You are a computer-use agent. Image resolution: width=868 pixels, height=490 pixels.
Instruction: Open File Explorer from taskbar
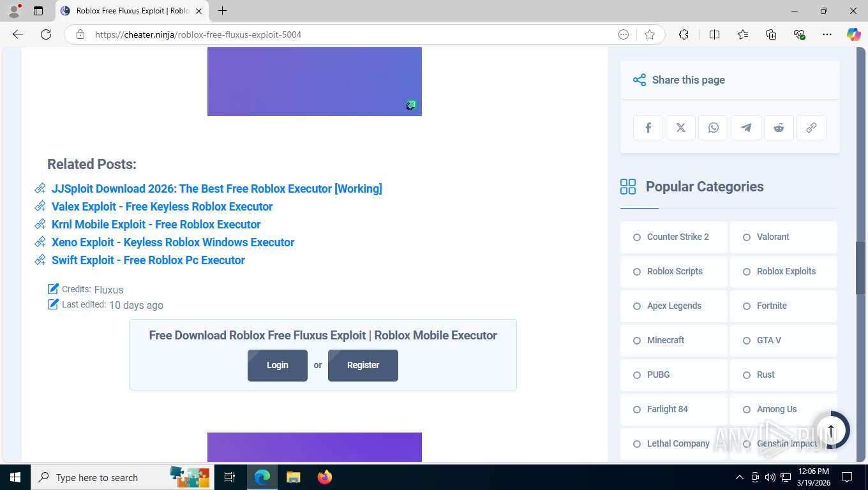[x=293, y=477]
